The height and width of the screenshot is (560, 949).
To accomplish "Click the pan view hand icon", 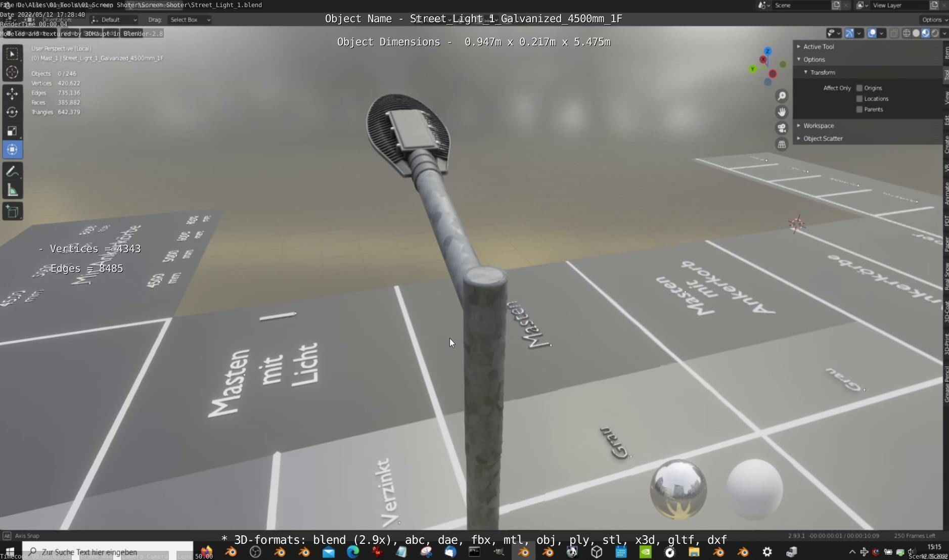I will [x=782, y=112].
